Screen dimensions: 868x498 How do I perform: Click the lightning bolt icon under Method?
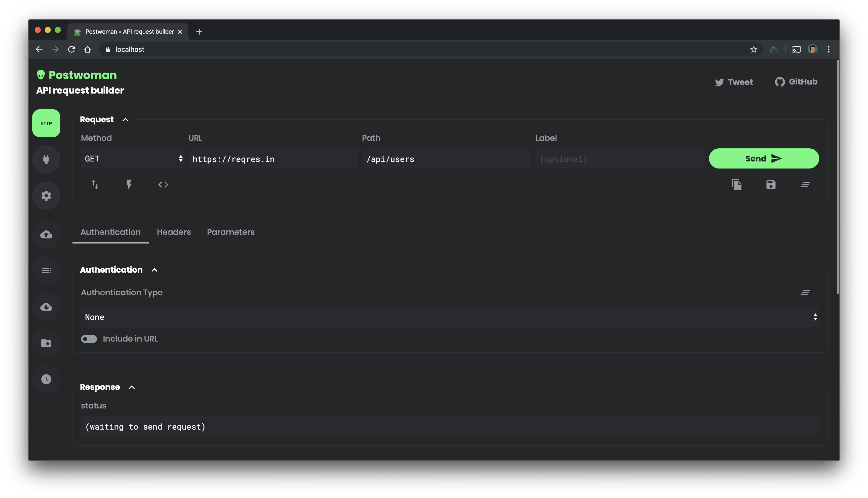pyautogui.click(x=129, y=185)
